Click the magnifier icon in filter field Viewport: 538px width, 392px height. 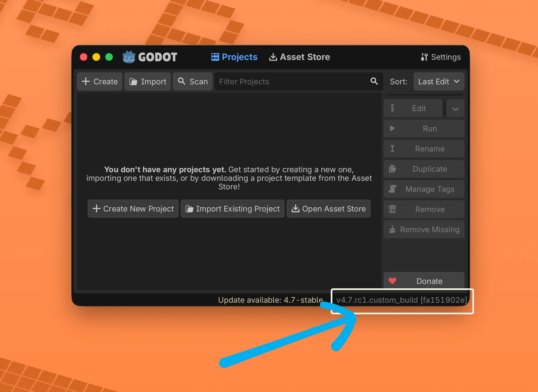point(374,81)
